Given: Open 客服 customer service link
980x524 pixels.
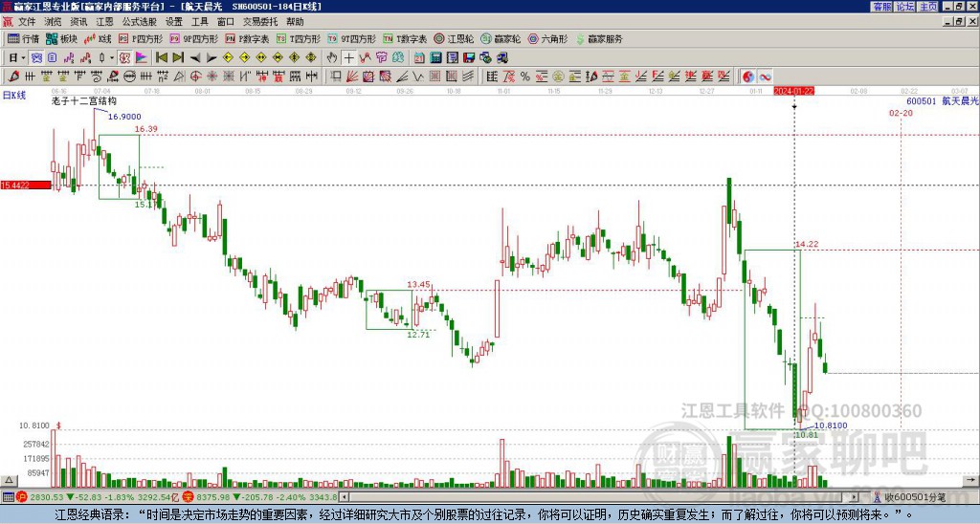Looking at the screenshot, I should coord(882,7).
